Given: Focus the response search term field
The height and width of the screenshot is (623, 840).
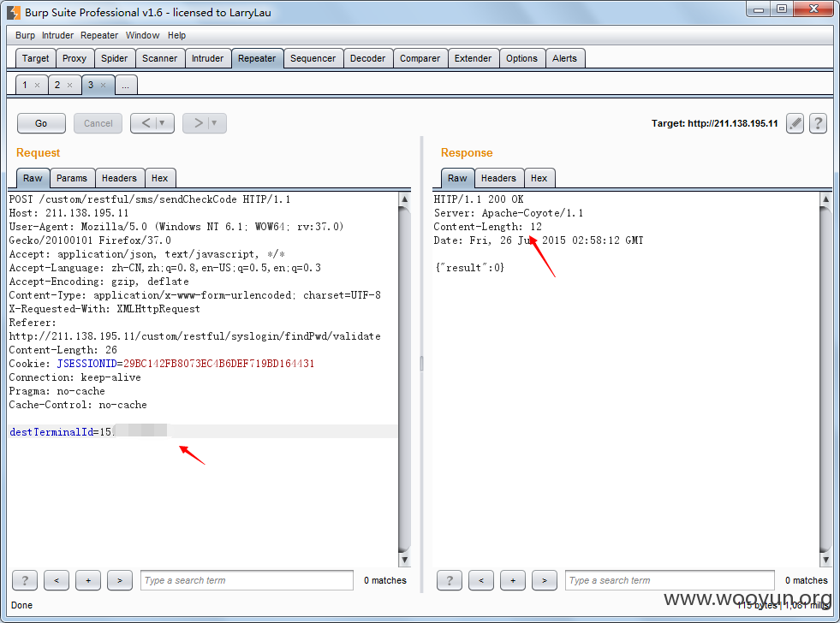Looking at the screenshot, I should 670,580.
